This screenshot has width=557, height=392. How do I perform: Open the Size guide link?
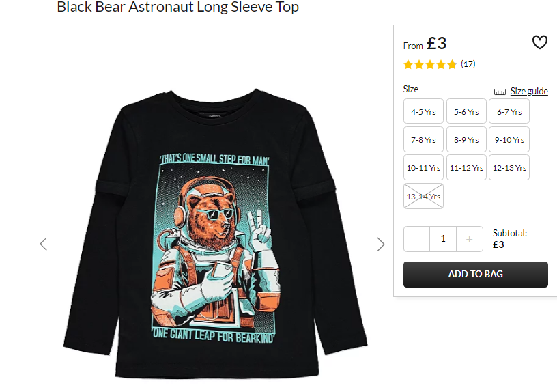pyautogui.click(x=529, y=91)
